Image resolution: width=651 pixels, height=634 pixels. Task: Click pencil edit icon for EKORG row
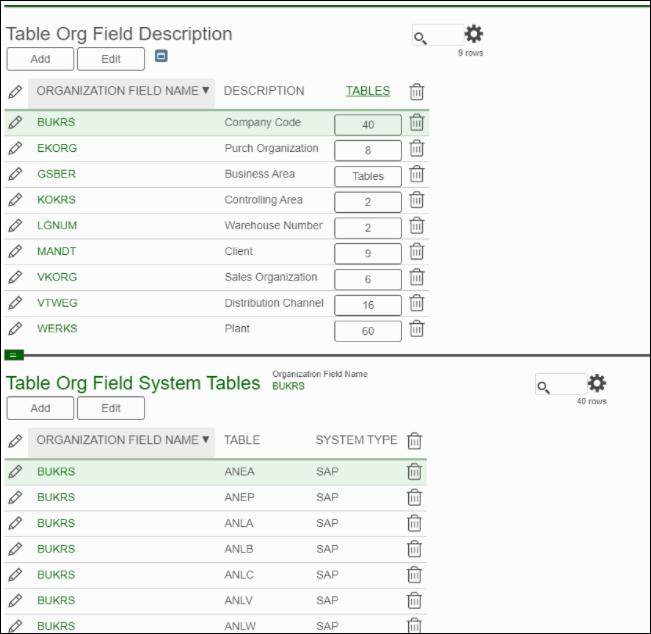pyautogui.click(x=15, y=148)
